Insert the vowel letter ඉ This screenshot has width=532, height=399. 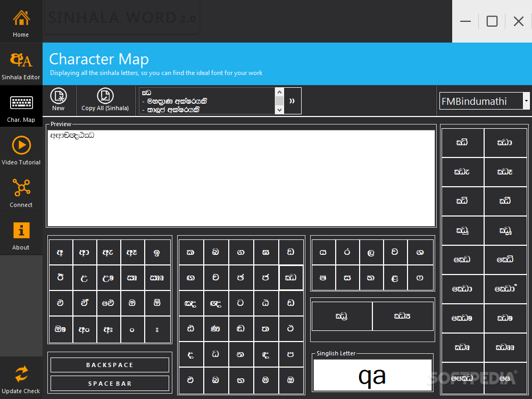(x=157, y=252)
